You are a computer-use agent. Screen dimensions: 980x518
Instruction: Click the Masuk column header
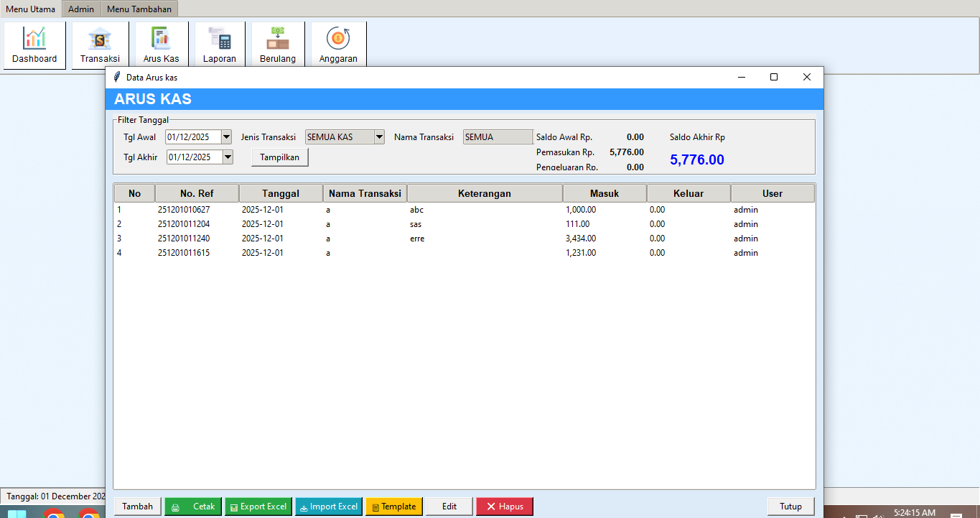[604, 193]
